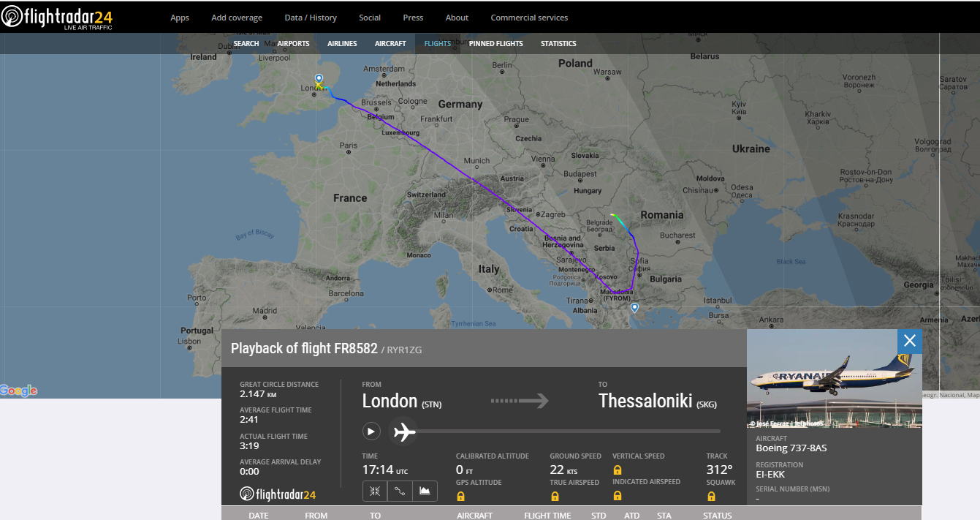Image resolution: width=980 pixels, height=520 pixels.
Task: Open the Commercial services link
Action: coord(529,18)
